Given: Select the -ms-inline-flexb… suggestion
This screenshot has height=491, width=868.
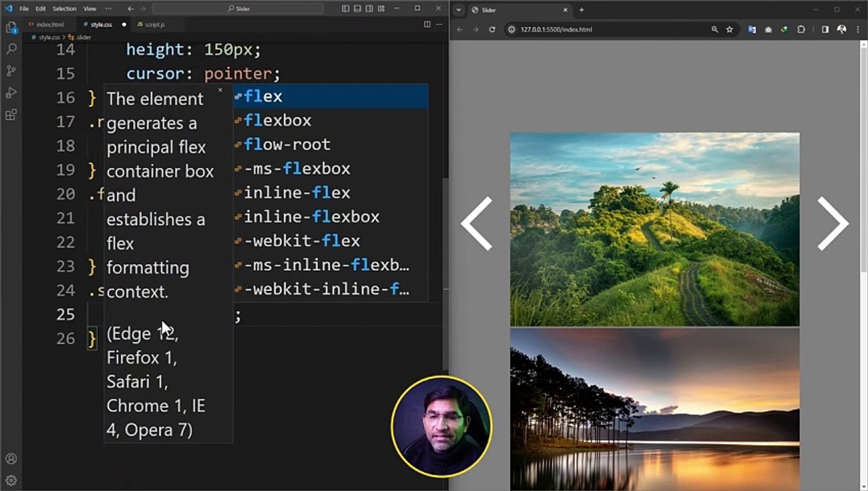Looking at the screenshot, I should tap(331, 265).
